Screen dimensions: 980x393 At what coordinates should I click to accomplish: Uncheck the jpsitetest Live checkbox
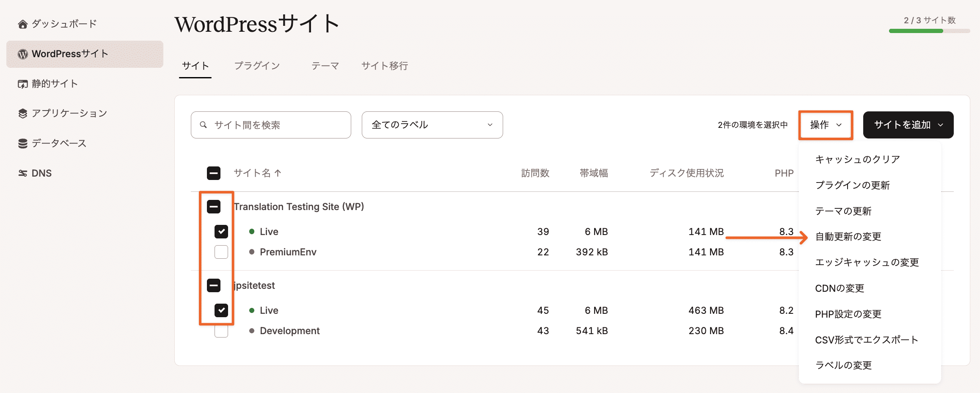(x=221, y=310)
